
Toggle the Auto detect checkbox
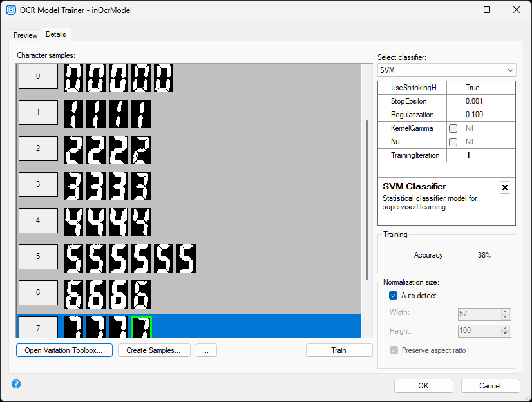click(x=394, y=296)
